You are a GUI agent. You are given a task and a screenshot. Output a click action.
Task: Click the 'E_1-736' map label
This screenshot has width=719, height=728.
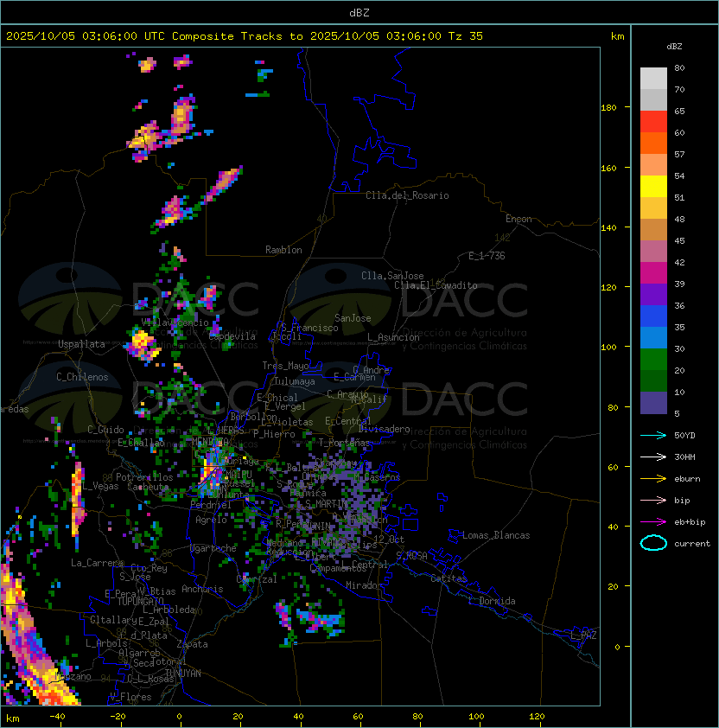(x=487, y=256)
